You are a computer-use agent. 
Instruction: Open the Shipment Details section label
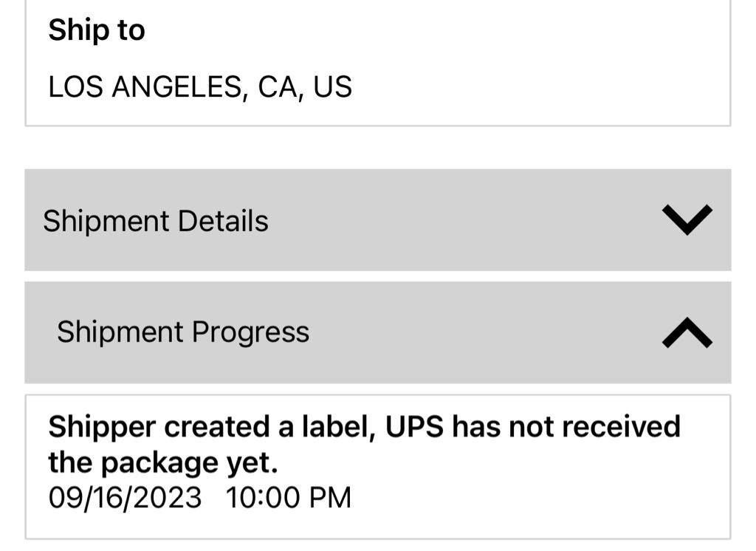(x=156, y=221)
